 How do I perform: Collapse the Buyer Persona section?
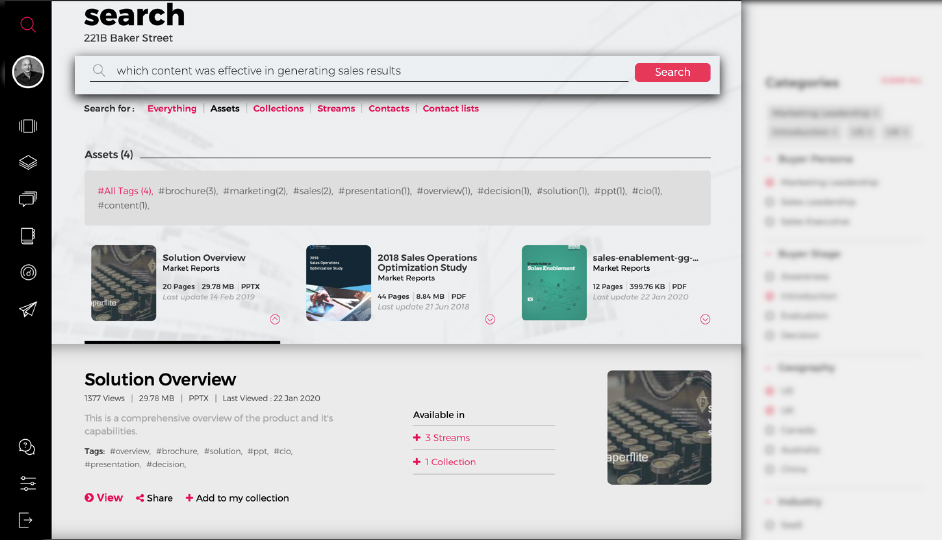click(768, 159)
